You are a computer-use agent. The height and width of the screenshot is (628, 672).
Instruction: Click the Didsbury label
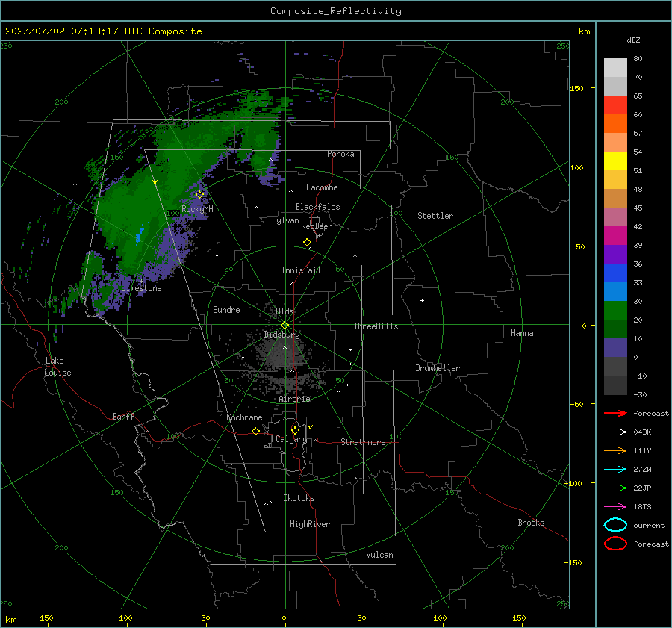(x=282, y=335)
